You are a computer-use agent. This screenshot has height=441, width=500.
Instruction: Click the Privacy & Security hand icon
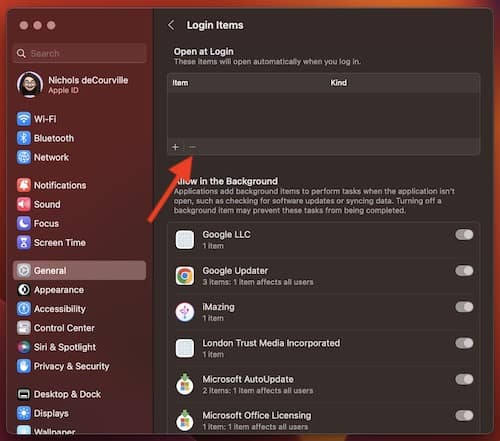pyautogui.click(x=24, y=366)
